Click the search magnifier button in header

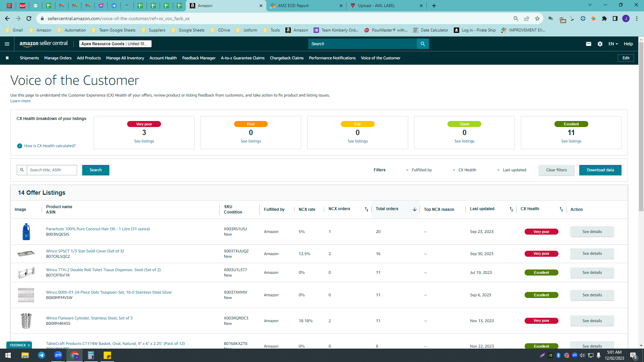point(423,44)
